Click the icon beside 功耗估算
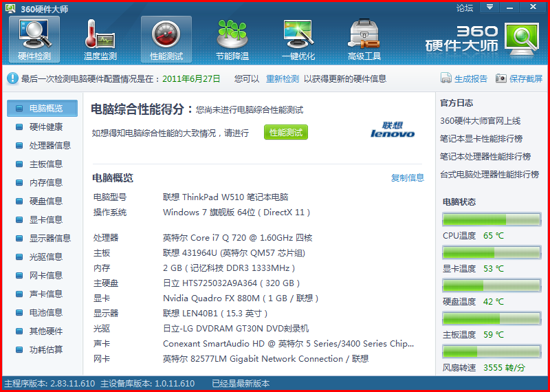 point(19,350)
